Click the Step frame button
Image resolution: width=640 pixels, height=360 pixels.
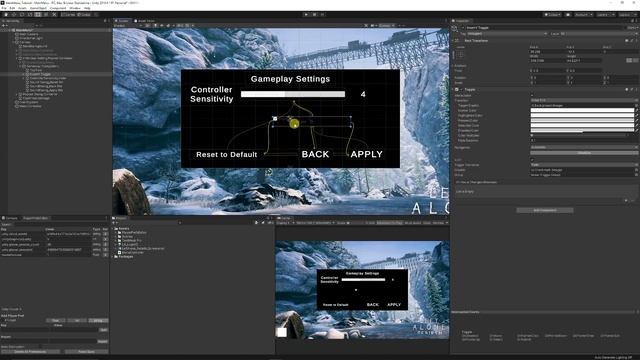322,14
